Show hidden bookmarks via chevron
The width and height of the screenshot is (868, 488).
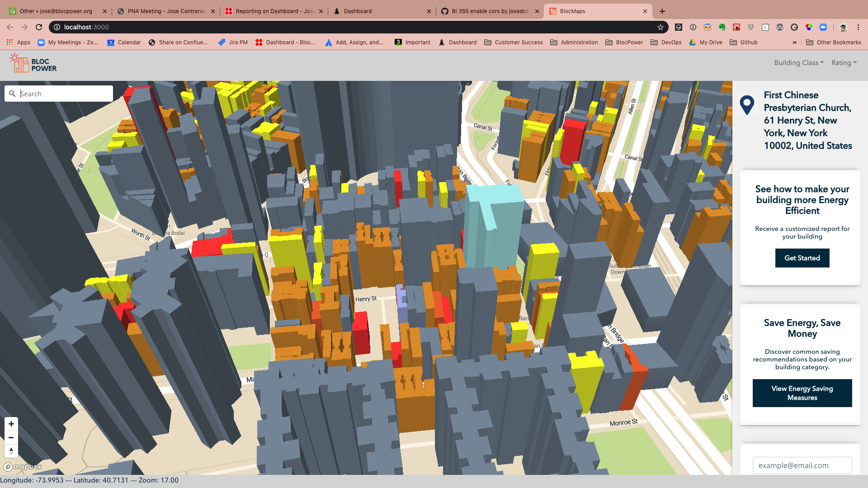tap(794, 42)
